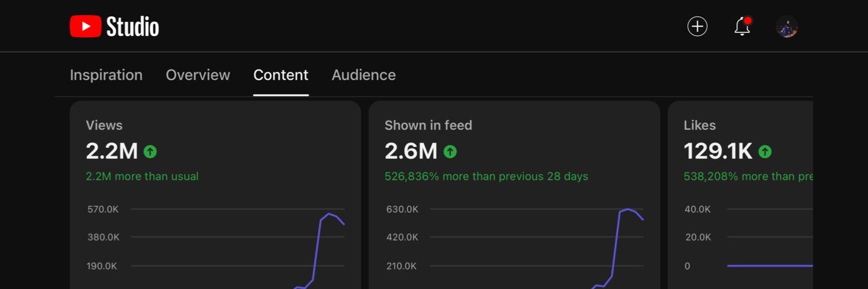The width and height of the screenshot is (868, 289).
Task: Click the 570.0K axis label
Action: pos(103,209)
